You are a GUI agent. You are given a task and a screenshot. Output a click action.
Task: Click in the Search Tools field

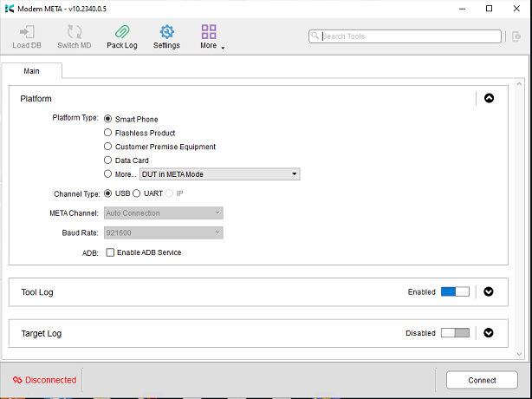click(x=405, y=36)
